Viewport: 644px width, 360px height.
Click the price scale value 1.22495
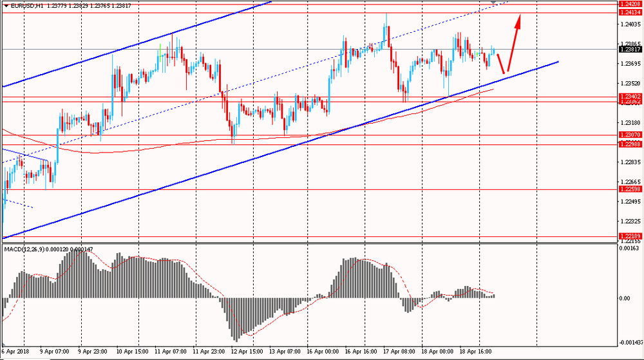pyautogui.click(x=630, y=202)
